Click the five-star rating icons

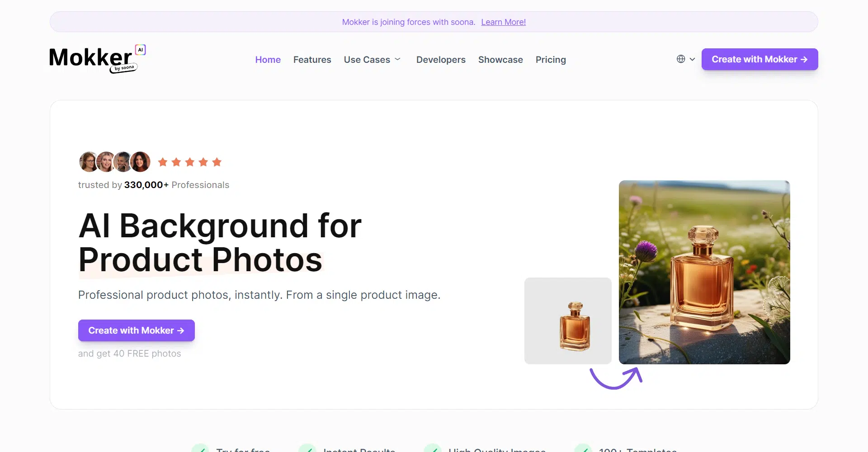click(x=190, y=162)
